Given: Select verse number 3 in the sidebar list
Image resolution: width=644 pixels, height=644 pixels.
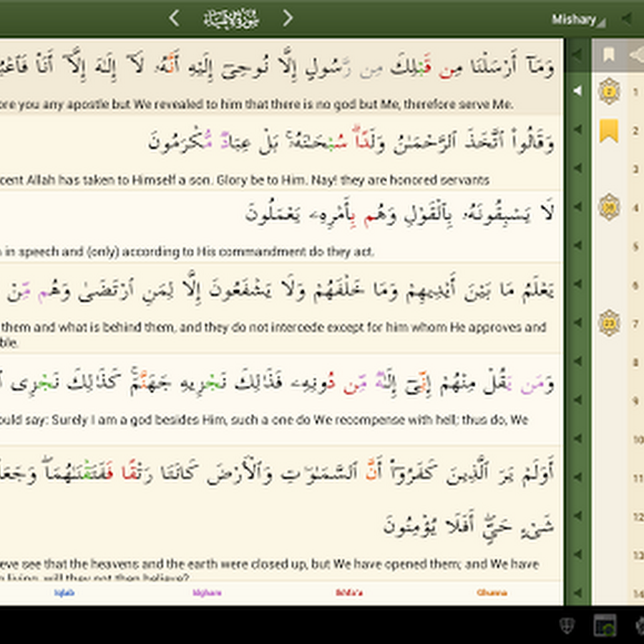Looking at the screenshot, I should (x=635, y=169).
